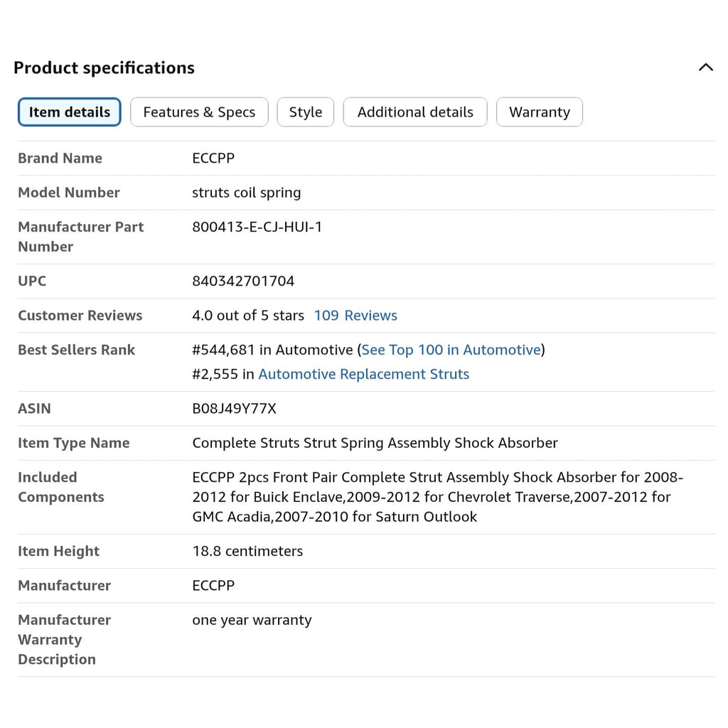Viewport: 728px width, 728px height.
Task: Click the UPC value 840342701704
Action: [243, 281]
